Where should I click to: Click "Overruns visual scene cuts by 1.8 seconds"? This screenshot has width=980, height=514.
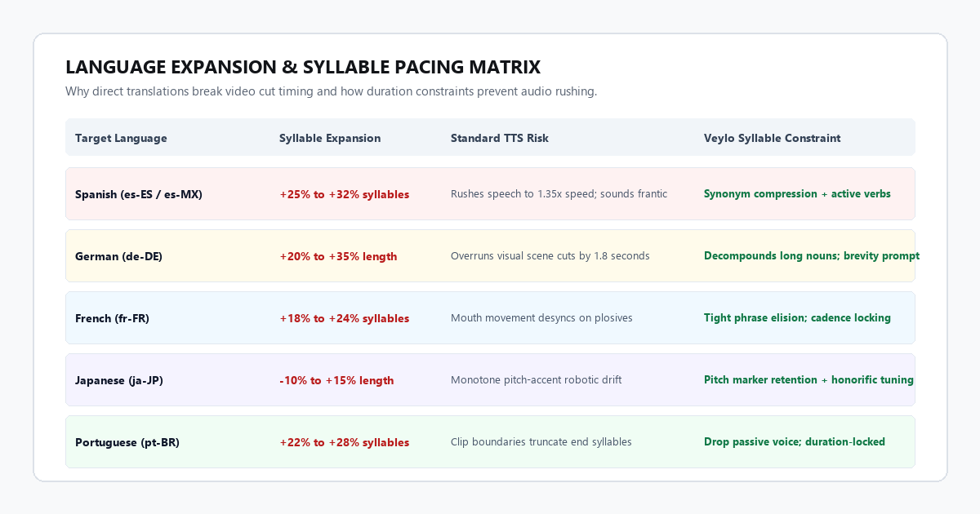[550, 256]
